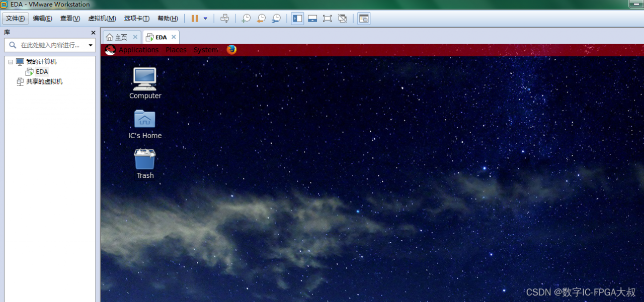This screenshot has width=644, height=302.
Task: Click the send Ctrl+Alt+Del toolbar icon
Action: coord(225,19)
